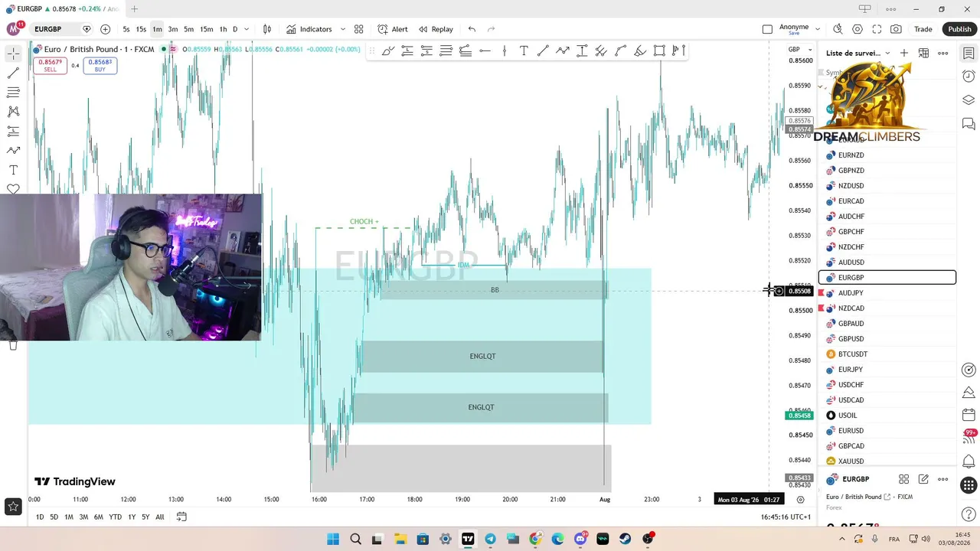Expand the Anonyme layout save dropdown
The height and width of the screenshot is (551, 980).
(x=818, y=29)
